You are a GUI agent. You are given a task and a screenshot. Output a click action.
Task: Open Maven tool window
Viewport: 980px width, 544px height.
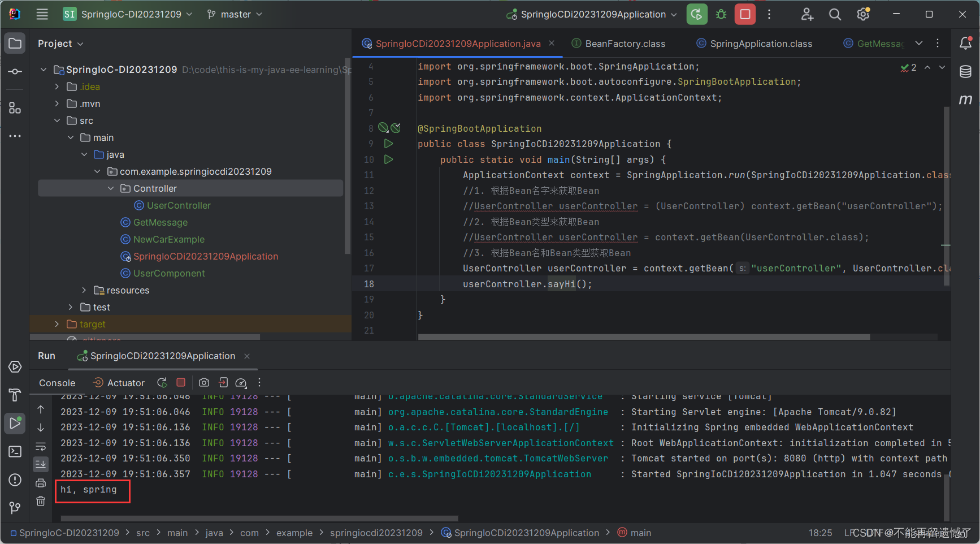[x=966, y=100]
